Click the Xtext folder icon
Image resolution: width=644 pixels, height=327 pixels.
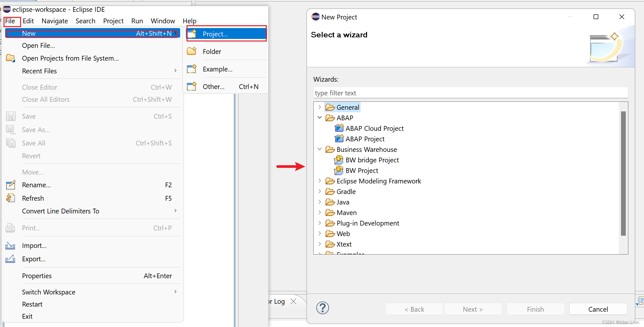click(330, 244)
